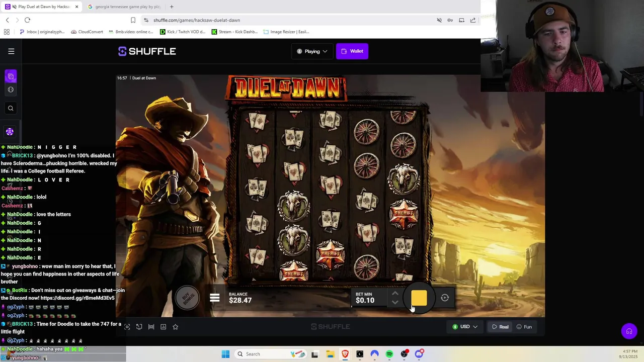The image size is (644, 362).
Task: Open the live support headset button
Action: coord(629,331)
